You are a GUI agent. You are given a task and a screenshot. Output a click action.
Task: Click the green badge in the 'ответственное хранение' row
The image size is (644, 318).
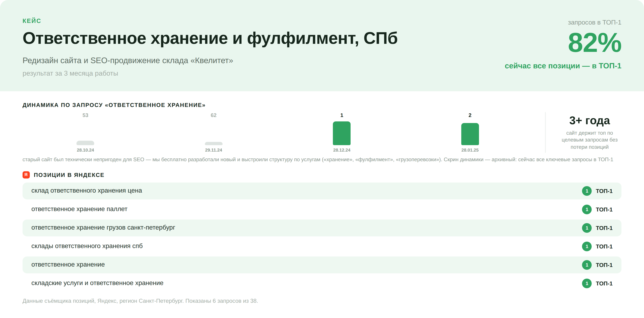pyautogui.click(x=586, y=265)
